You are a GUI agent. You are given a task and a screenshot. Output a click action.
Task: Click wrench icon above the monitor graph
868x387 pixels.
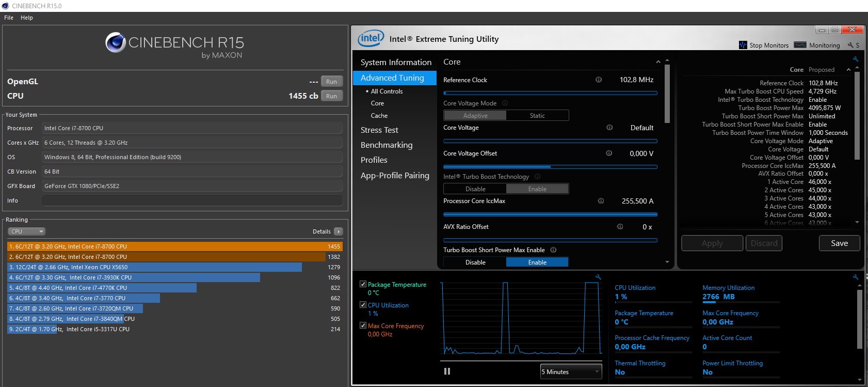[x=598, y=277]
